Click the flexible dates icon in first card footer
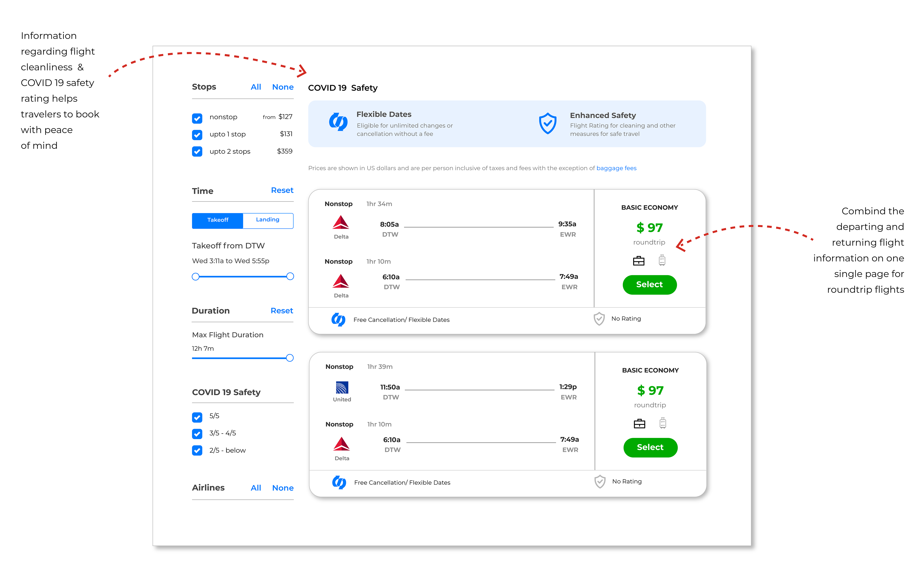The image size is (924, 574). click(338, 320)
